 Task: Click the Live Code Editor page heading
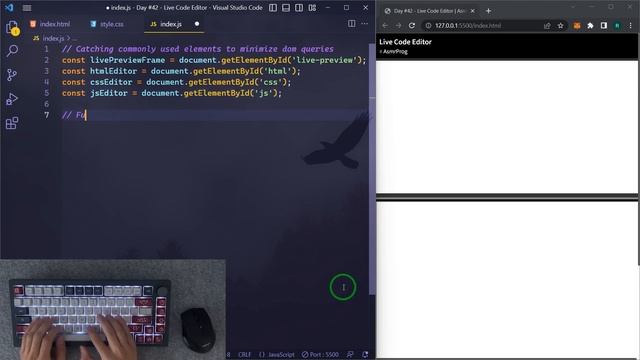pyautogui.click(x=405, y=42)
